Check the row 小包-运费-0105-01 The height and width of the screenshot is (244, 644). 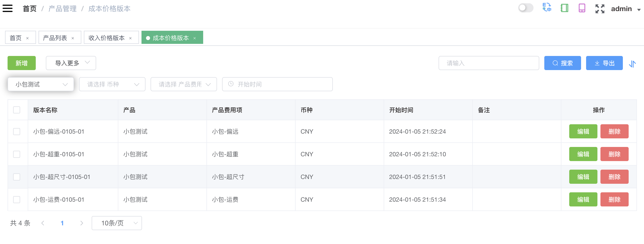(17, 200)
